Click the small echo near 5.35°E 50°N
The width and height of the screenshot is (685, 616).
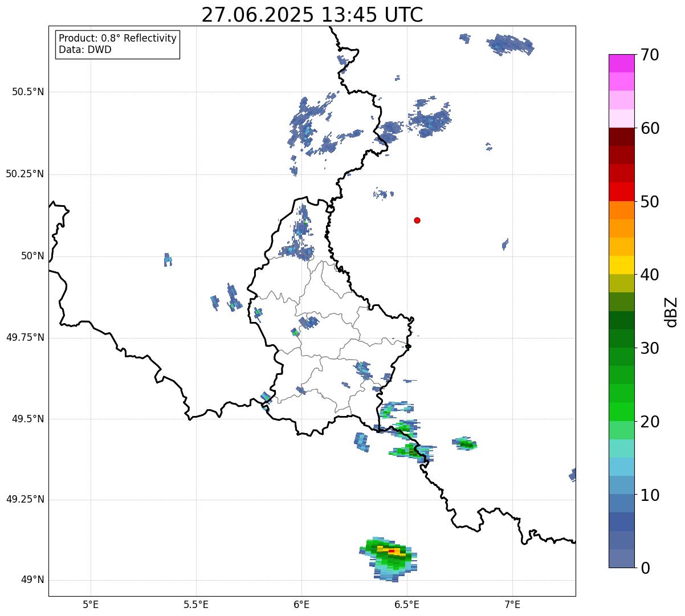pos(168,260)
